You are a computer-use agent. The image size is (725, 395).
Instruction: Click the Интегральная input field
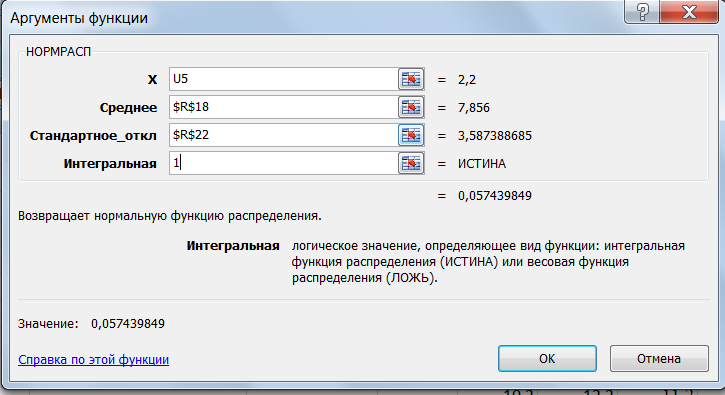pyautogui.click(x=283, y=163)
